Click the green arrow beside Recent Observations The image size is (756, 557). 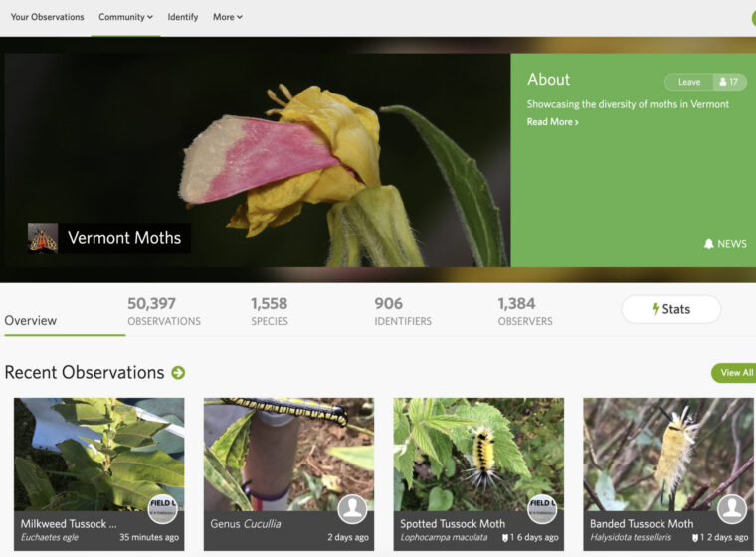pyautogui.click(x=178, y=373)
